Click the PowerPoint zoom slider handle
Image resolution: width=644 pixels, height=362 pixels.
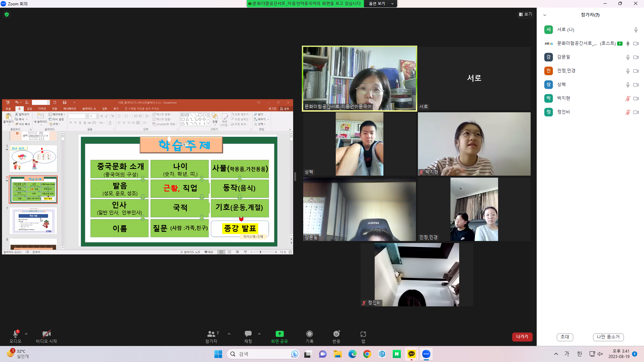[x=260, y=252]
